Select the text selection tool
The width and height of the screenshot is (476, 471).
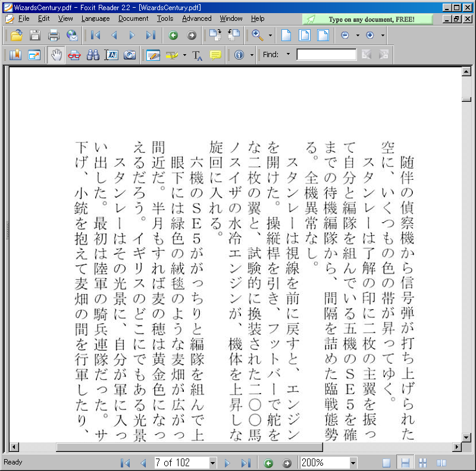click(x=111, y=55)
